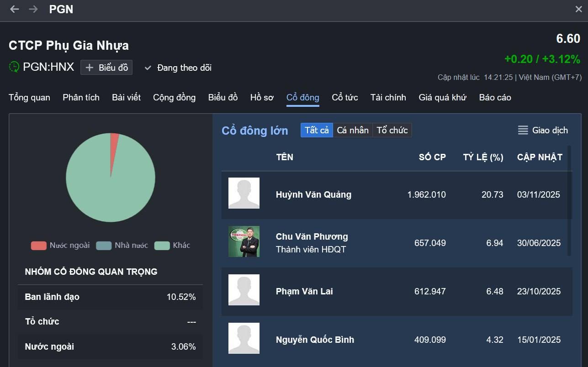Click the price change +0.20 / +3.12%
Screen dimensions: 588x367
(542, 59)
